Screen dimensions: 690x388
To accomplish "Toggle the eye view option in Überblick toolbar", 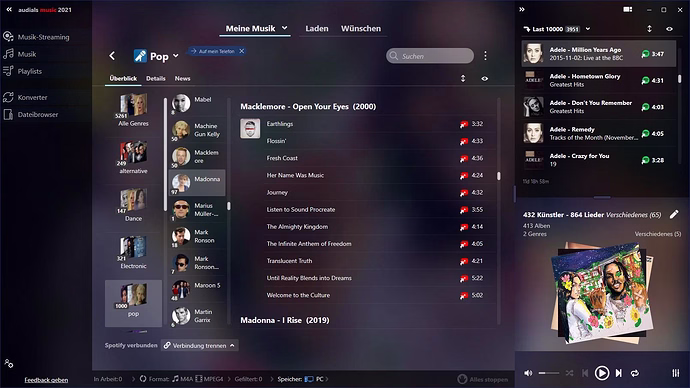I will pos(484,78).
